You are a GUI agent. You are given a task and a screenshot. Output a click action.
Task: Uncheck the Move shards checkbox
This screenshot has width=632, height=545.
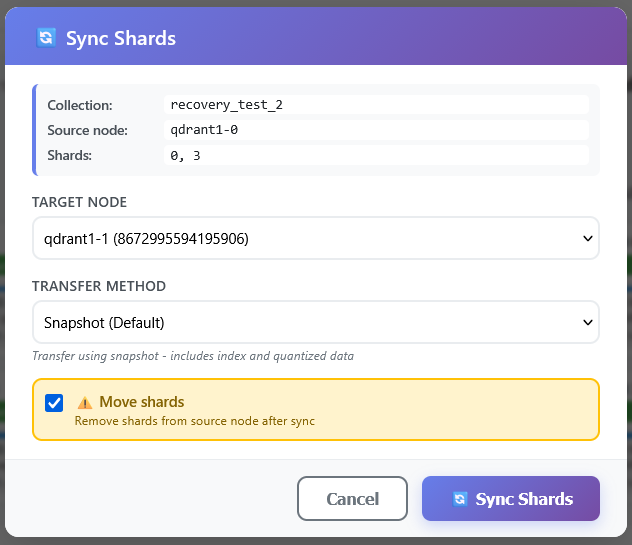pos(55,403)
